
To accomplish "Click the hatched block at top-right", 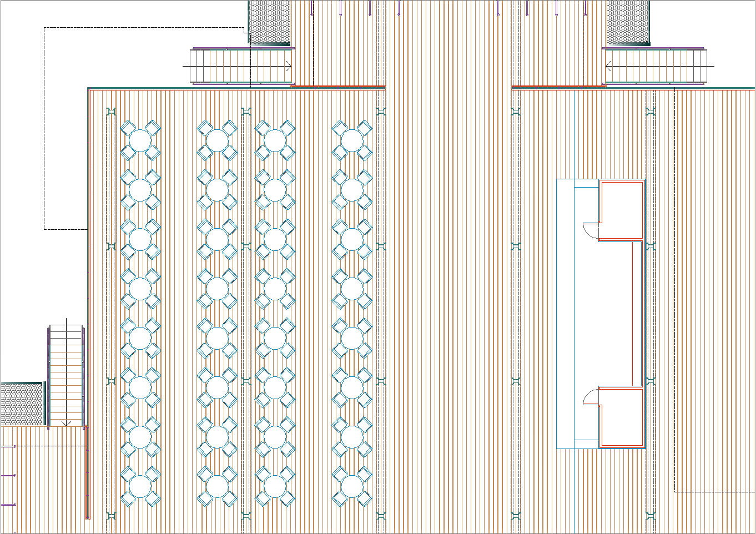I will [x=628, y=22].
